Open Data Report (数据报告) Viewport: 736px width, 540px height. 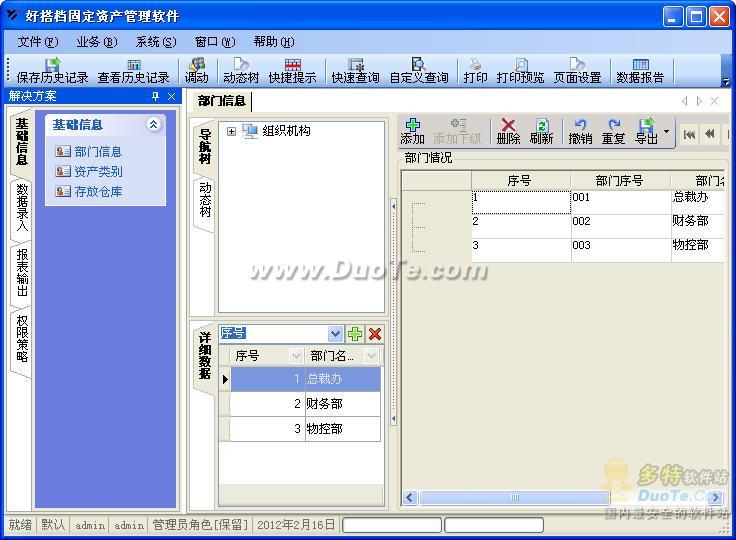pos(640,71)
